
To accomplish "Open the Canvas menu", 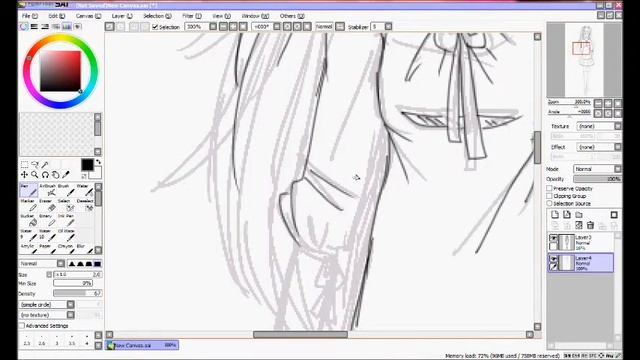I will (x=88, y=16).
